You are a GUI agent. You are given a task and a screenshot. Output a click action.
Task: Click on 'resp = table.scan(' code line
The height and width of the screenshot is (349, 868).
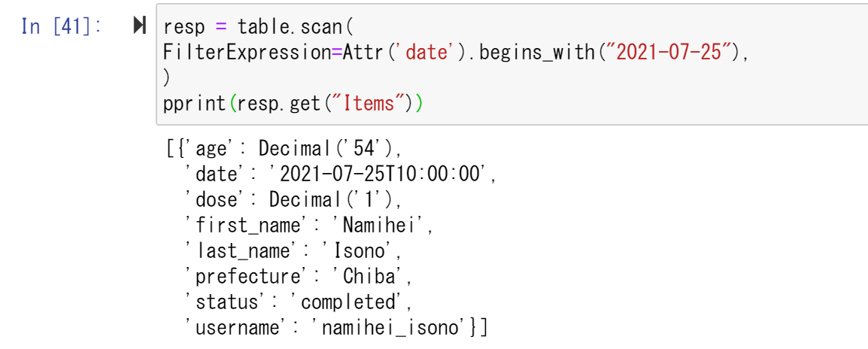click(258, 26)
